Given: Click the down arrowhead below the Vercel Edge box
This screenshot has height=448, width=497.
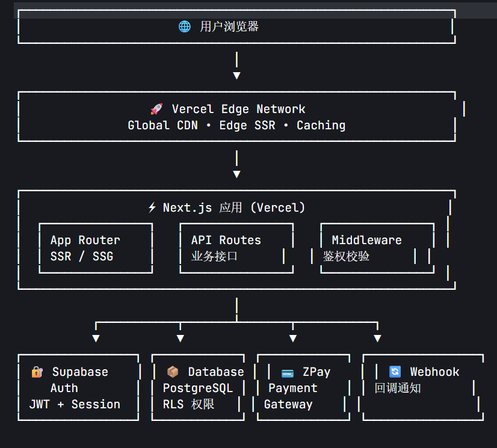Looking at the screenshot, I should pyautogui.click(x=236, y=174).
